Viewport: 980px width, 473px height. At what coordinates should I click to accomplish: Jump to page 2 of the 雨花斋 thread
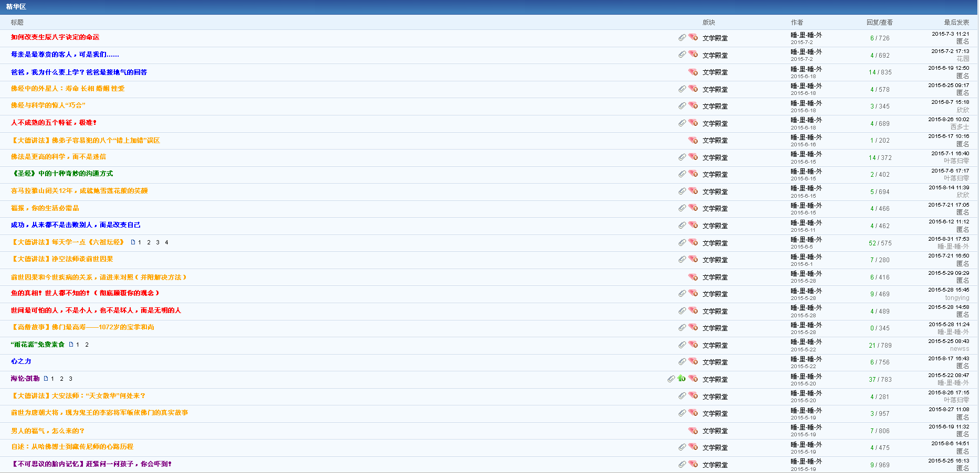pyautogui.click(x=87, y=345)
